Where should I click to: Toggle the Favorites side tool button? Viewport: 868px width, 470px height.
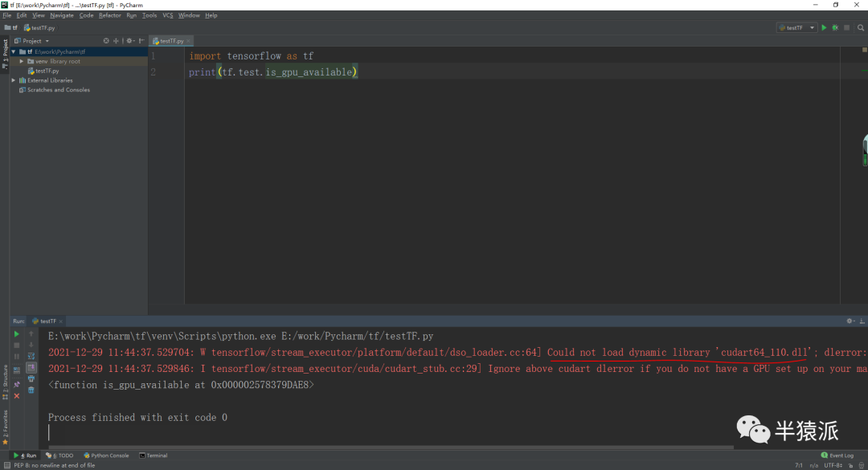pyautogui.click(x=5, y=428)
